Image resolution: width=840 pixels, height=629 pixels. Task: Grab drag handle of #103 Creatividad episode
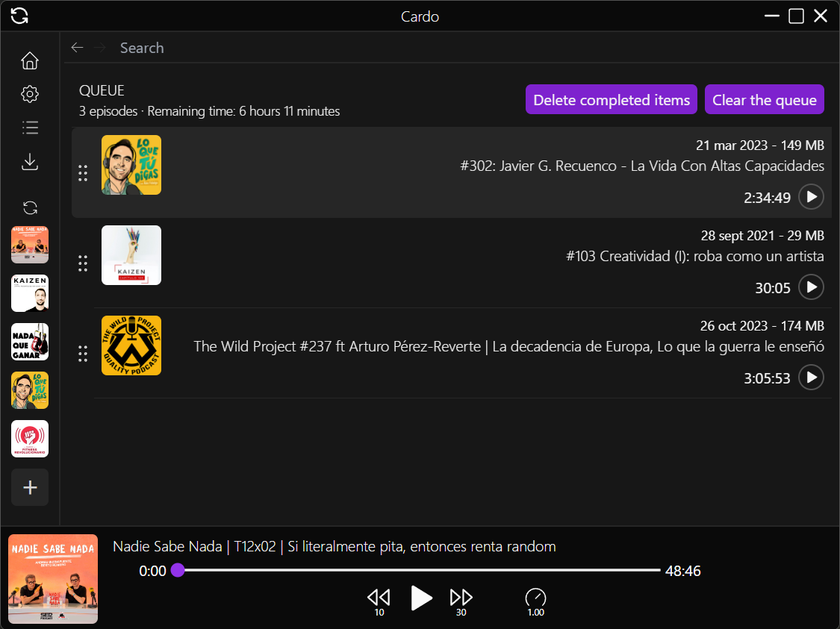tap(83, 263)
